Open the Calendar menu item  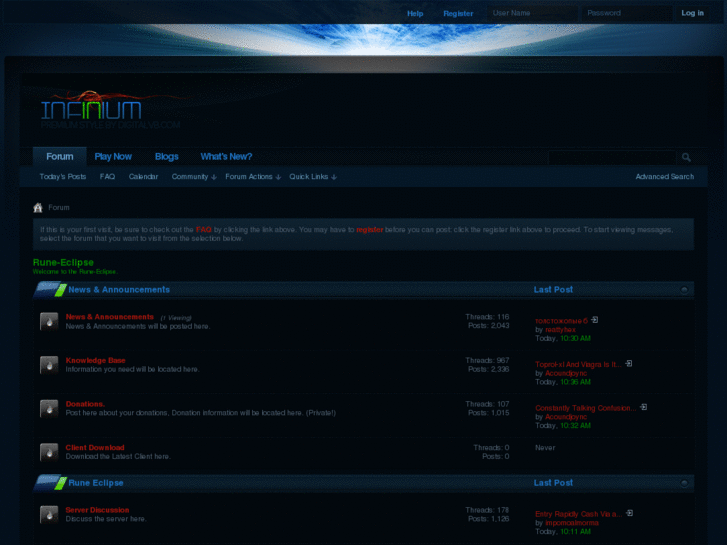(143, 177)
